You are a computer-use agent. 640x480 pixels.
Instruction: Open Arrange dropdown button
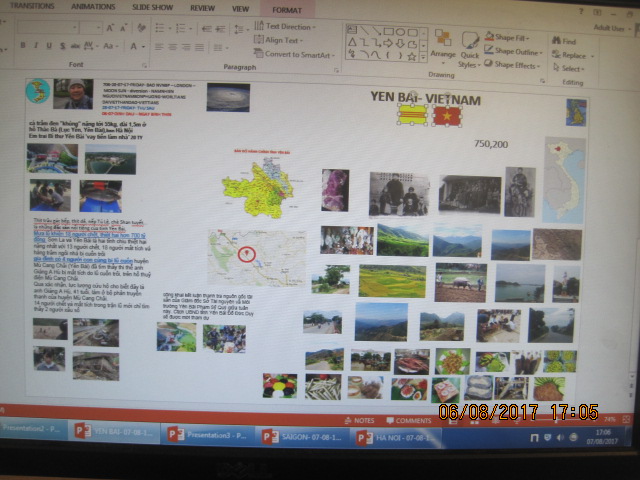coord(443,47)
